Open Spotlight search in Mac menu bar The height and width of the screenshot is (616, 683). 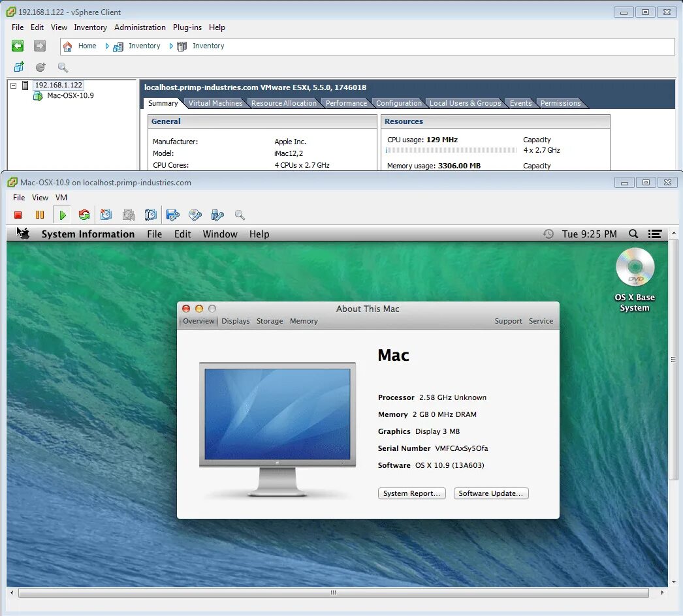(633, 234)
